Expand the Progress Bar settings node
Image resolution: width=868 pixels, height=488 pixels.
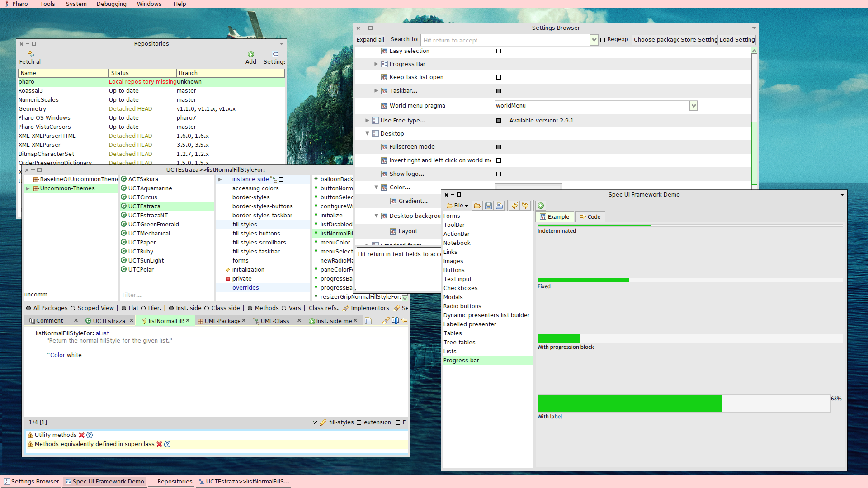point(376,64)
